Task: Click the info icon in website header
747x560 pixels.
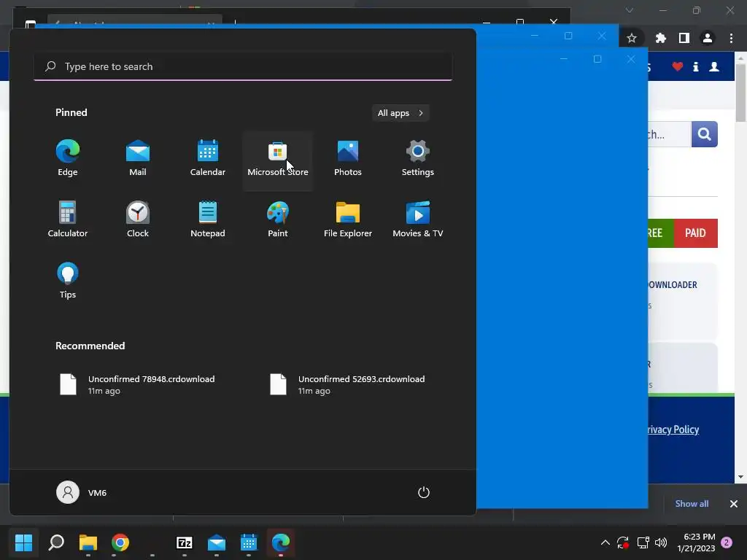Action: click(x=696, y=66)
